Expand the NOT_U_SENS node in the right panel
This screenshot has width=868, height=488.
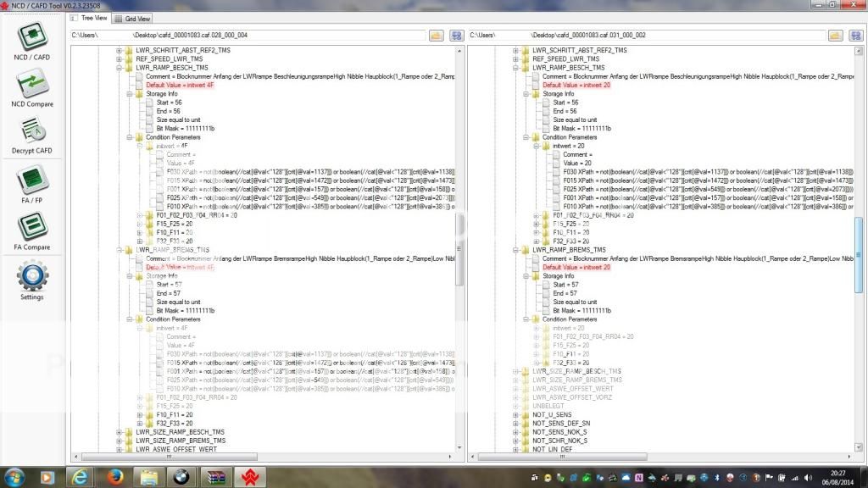(515, 414)
